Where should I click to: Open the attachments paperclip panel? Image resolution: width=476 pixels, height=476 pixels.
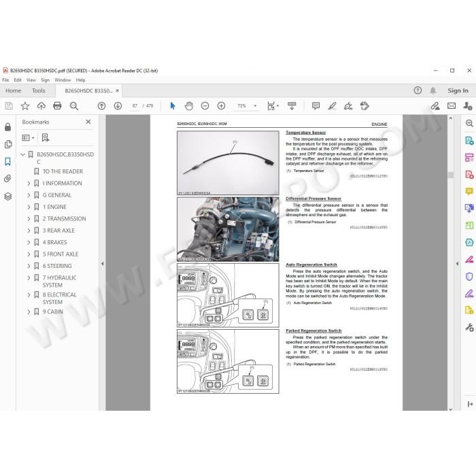[x=8, y=178]
